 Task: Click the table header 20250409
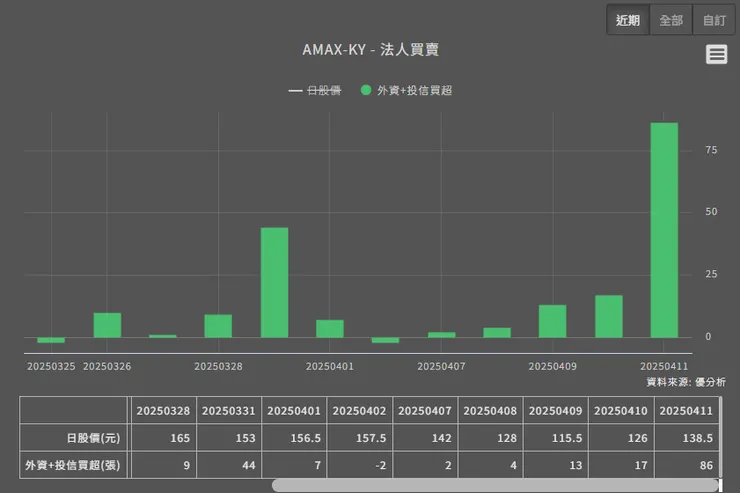555,411
